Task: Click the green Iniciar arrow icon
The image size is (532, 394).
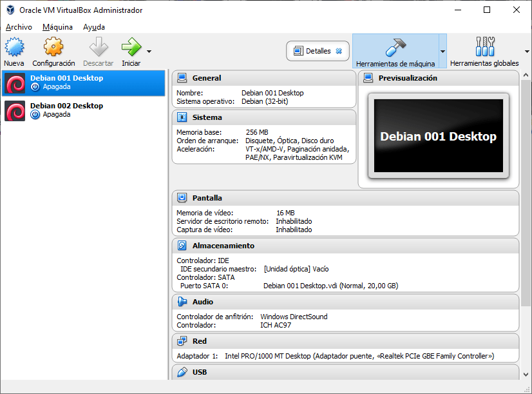Action: [x=131, y=47]
